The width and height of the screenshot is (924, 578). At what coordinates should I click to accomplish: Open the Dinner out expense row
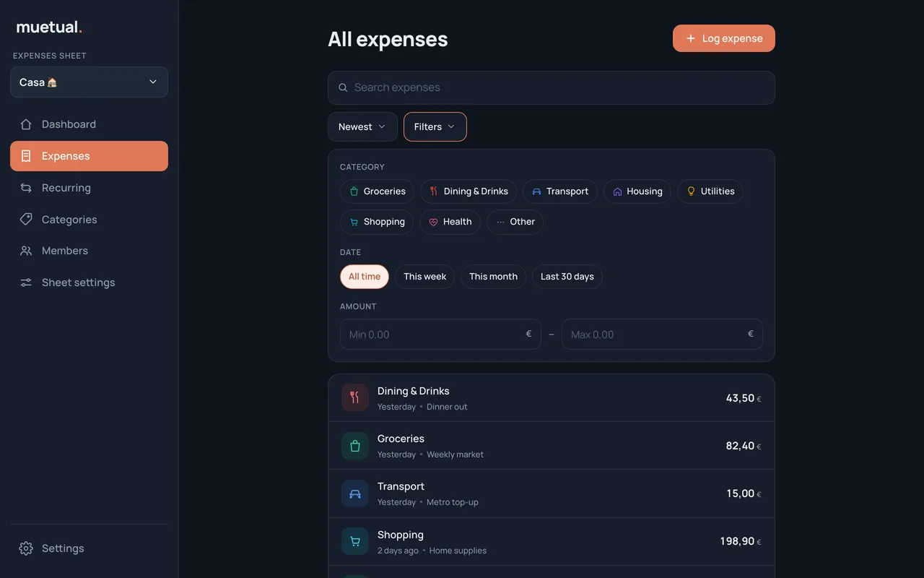tap(552, 398)
